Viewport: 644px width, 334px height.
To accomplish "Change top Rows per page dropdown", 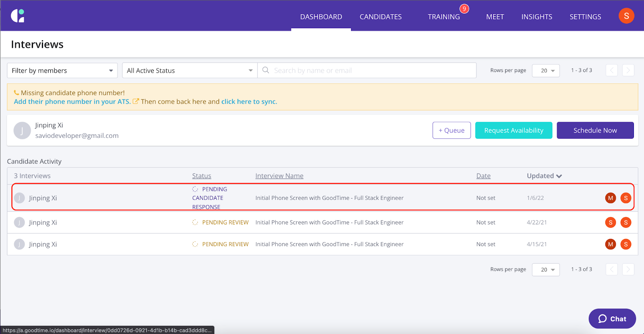I will tap(546, 71).
